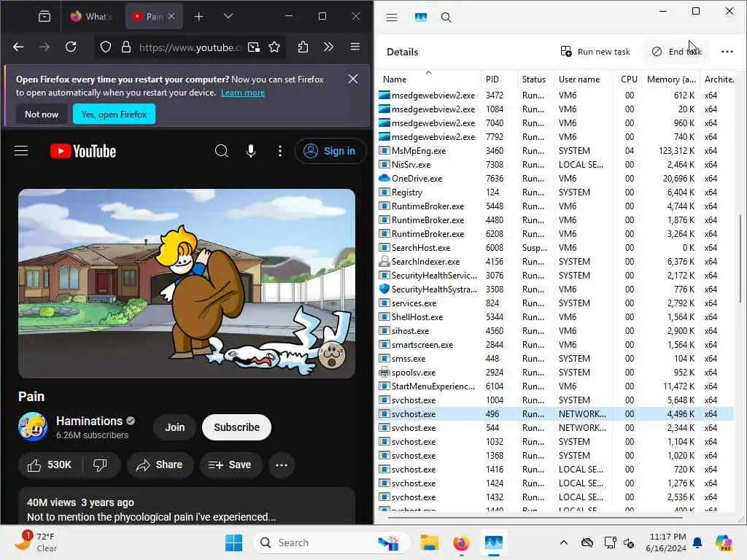Image resolution: width=747 pixels, height=560 pixels.
Task: Dismiss the Firefox startup notification
Action: tap(353, 79)
